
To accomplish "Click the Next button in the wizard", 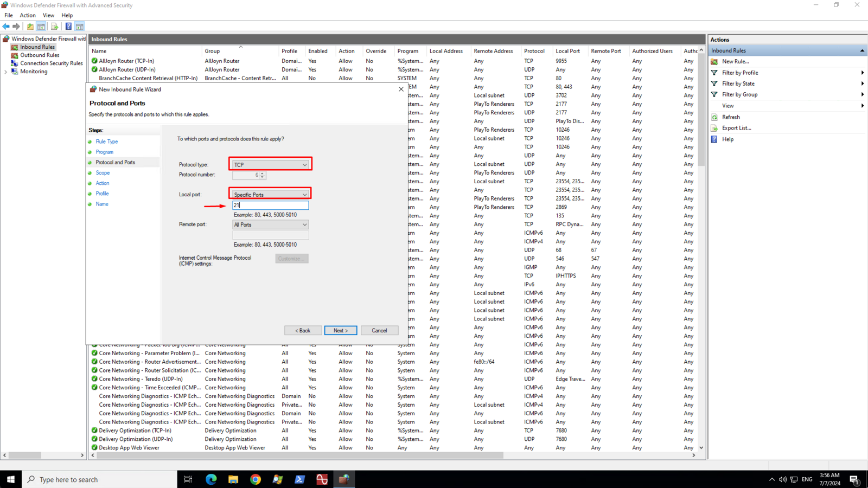I will [340, 330].
